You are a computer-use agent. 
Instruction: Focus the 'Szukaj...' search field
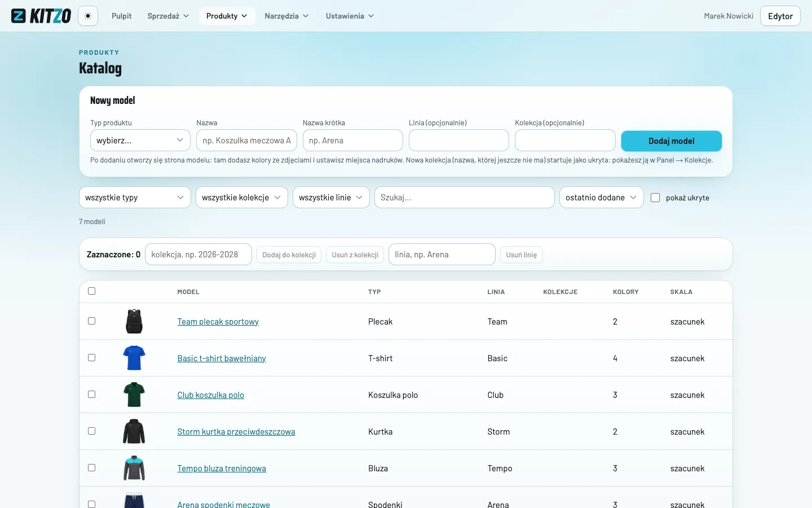tap(465, 198)
